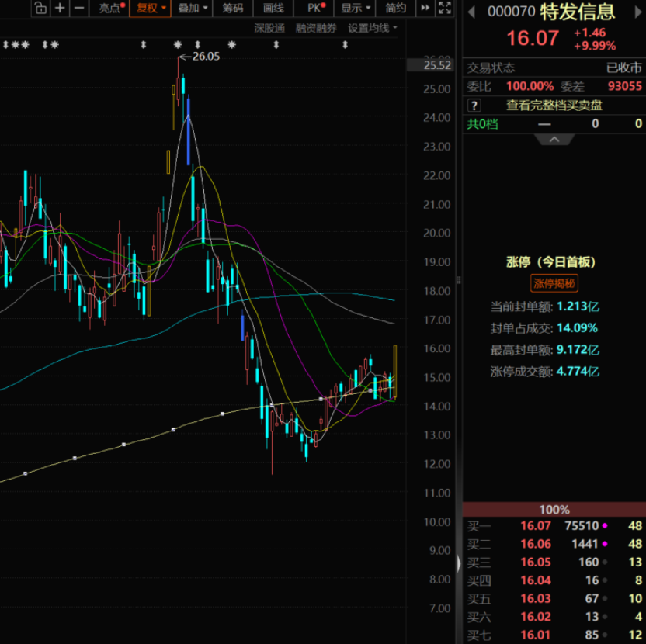The image size is (646, 644).
Task: Open 查看完整档买卖盘 link
Action: click(554, 106)
